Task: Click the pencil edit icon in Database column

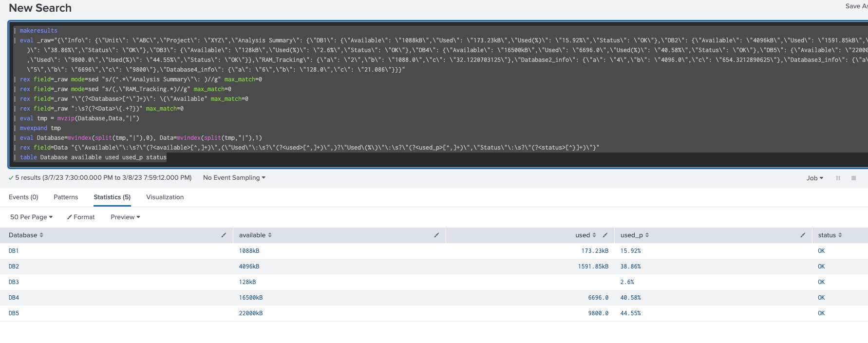Action: (224, 235)
